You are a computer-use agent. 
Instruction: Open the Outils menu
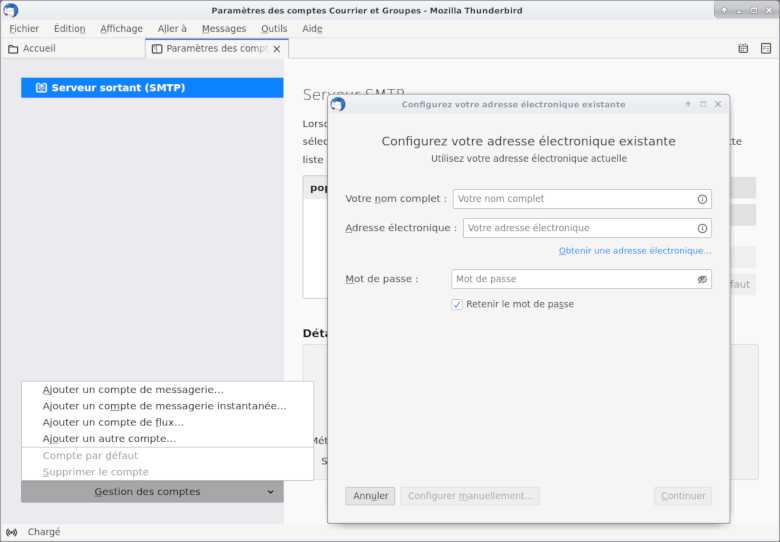pos(274,28)
